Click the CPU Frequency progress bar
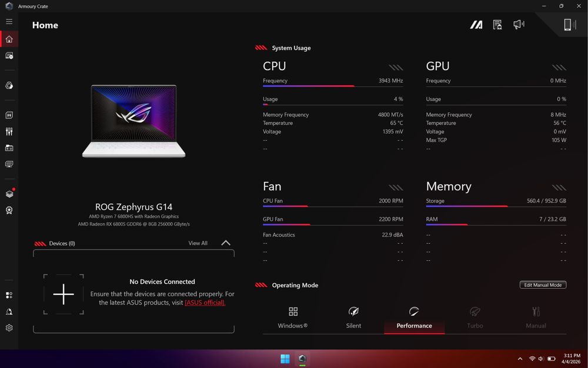 [333, 86]
